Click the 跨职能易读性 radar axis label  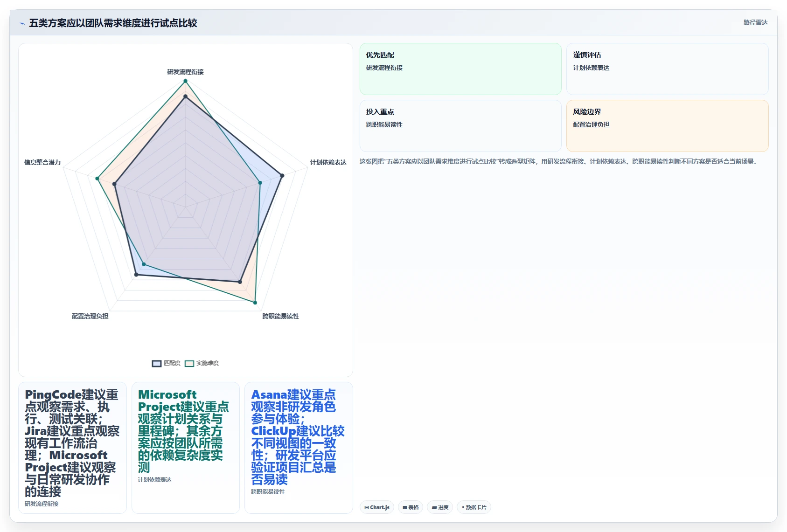click(280, 316)
